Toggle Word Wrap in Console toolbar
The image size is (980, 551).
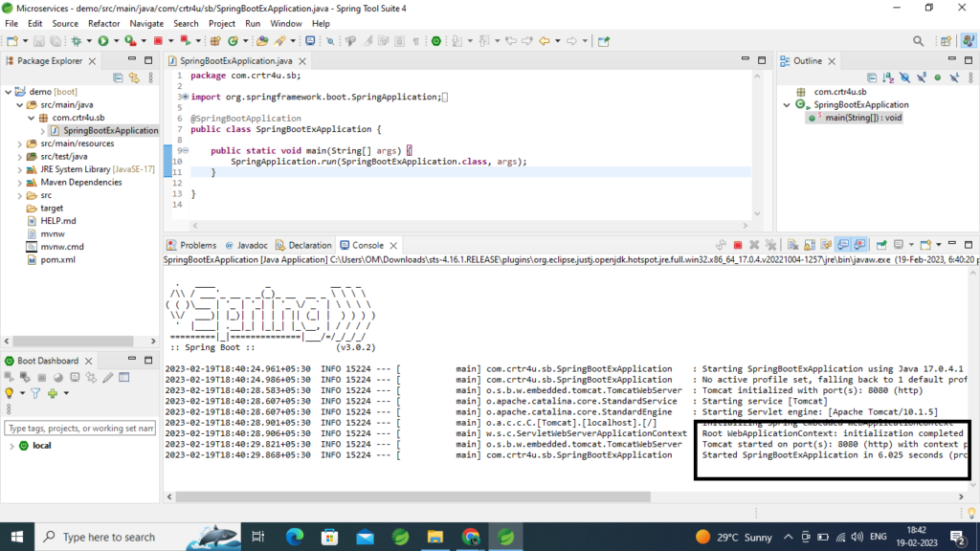pyautogui.click(x=826, y=245)
